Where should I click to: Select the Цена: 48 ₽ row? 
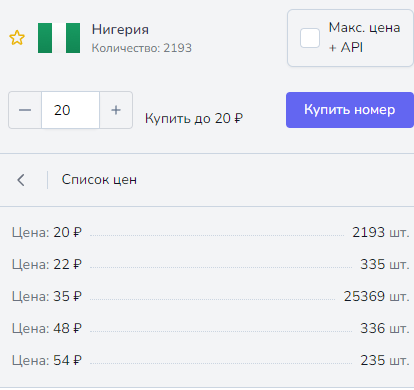pyautogui.click(x=211, y=328)
